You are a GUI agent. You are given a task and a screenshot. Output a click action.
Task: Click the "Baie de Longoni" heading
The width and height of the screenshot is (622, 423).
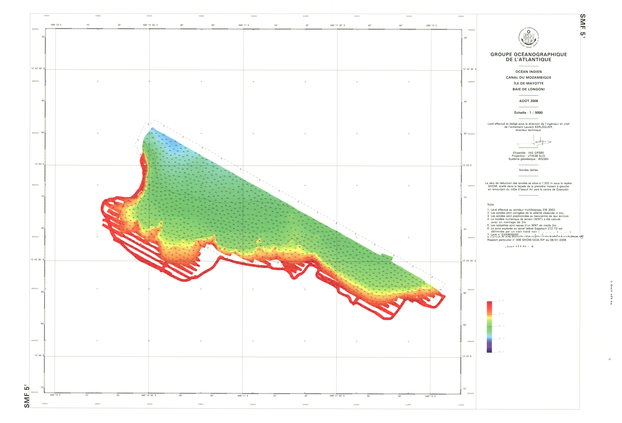528,91
